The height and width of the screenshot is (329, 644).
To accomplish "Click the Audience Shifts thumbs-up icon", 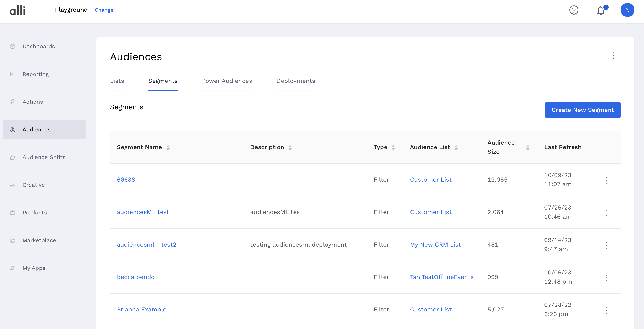I will point(13,157).
